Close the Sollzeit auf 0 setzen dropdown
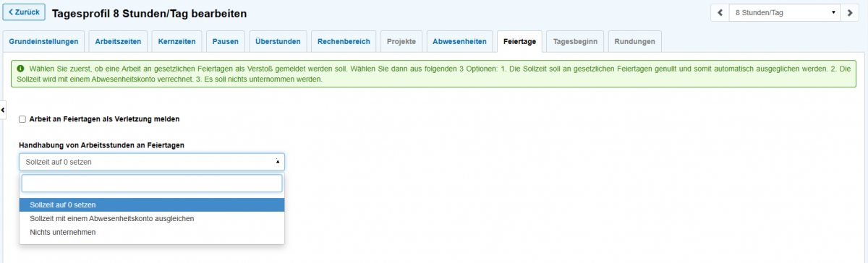 tap(152, 162)
